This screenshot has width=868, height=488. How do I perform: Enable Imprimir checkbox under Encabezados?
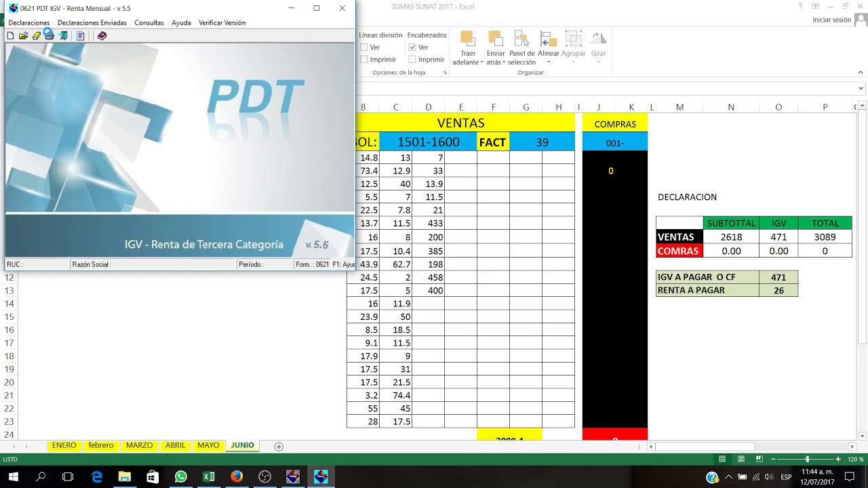point(412,60)
